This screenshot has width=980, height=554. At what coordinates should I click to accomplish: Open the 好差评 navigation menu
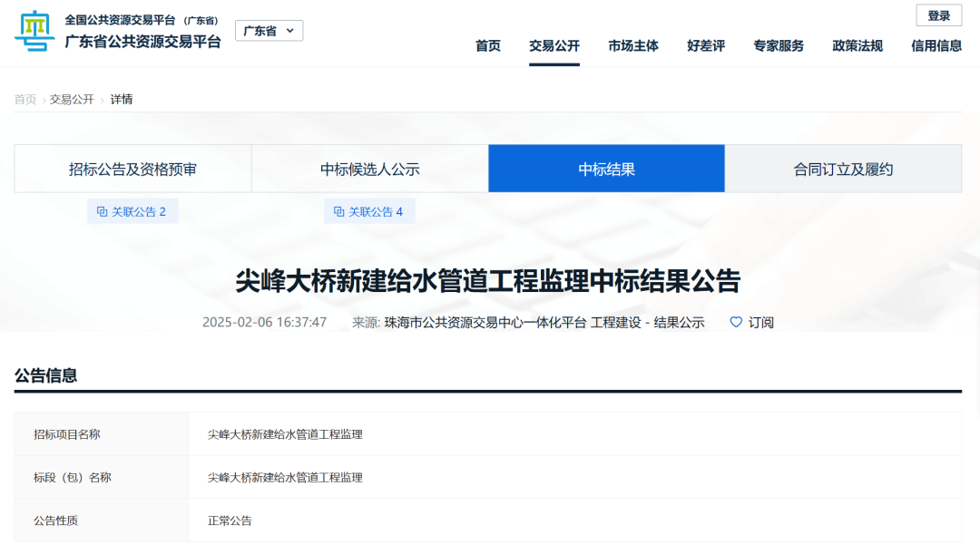[706, 45]
